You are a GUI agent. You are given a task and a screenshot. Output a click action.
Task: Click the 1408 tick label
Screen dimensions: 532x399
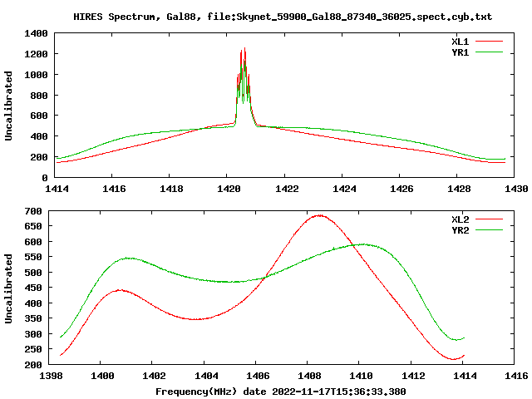(309, 376)
